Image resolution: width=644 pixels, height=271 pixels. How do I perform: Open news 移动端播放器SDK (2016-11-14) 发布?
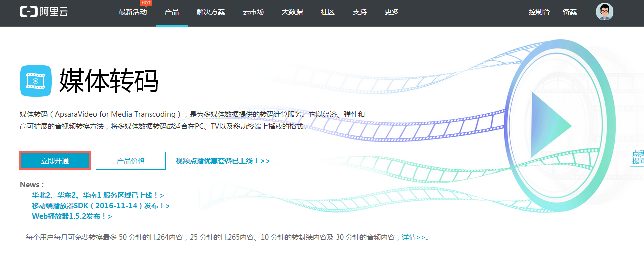coord(101,206)
